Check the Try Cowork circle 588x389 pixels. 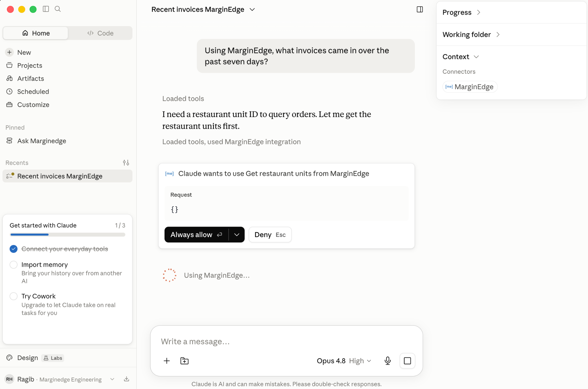(13, 296)
